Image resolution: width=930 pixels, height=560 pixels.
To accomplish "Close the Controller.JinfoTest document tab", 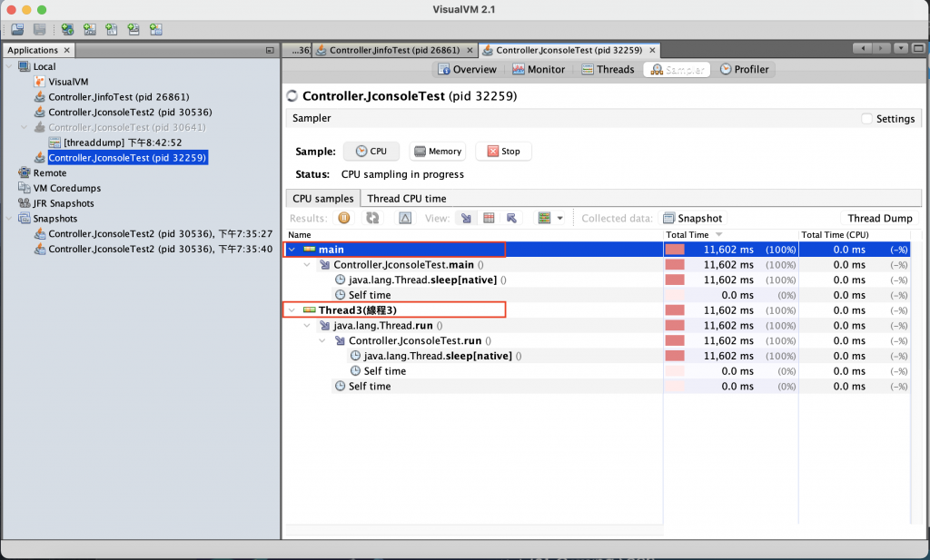I will coord(470,50).
